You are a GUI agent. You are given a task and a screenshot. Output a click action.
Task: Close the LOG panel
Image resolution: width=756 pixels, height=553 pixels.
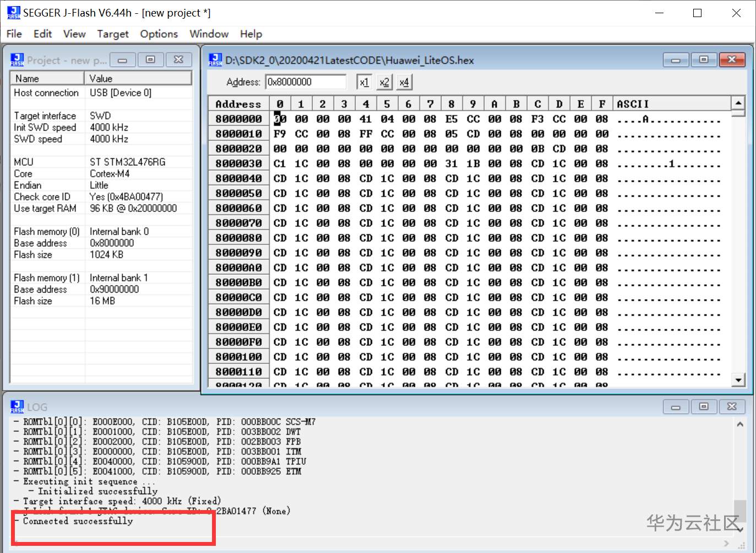pyautogui.click(x=732, y=406)
